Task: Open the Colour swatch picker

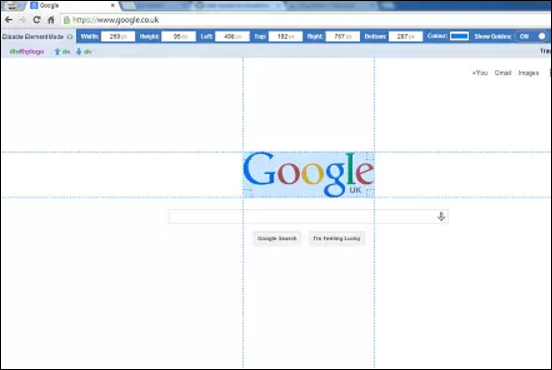Action: [x=459, y=36]
